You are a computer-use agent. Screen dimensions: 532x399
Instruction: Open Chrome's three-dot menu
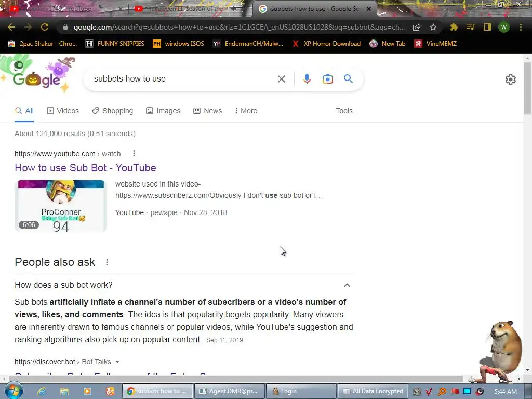(x=521, y=27)
